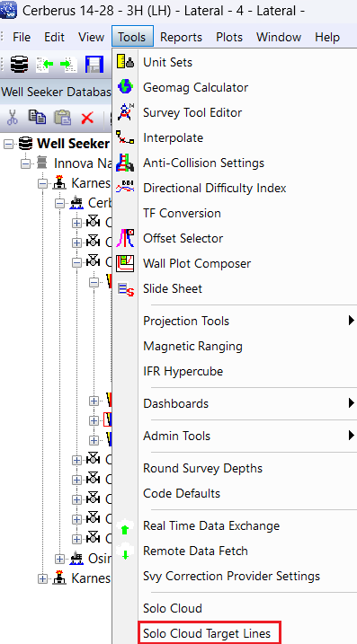The image size is (357, 644).
Task: Click the Slide Sheet icon
Action: coord(125,288)
